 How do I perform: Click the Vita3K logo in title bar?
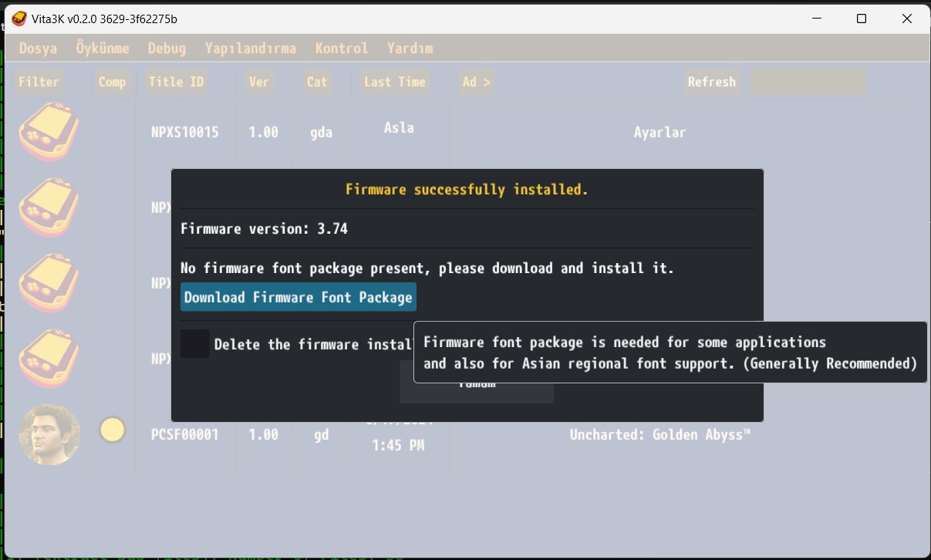pyautogui.click(x=19, y=19)
